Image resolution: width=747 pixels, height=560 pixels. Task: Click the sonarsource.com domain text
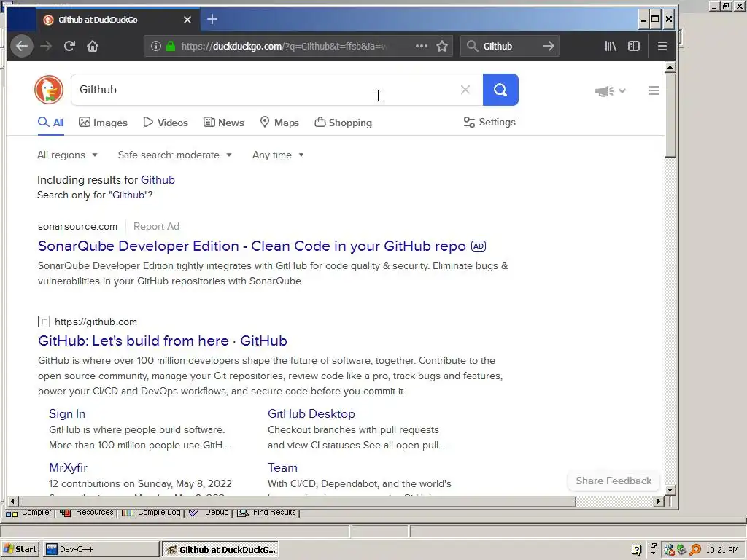point(77,227)
